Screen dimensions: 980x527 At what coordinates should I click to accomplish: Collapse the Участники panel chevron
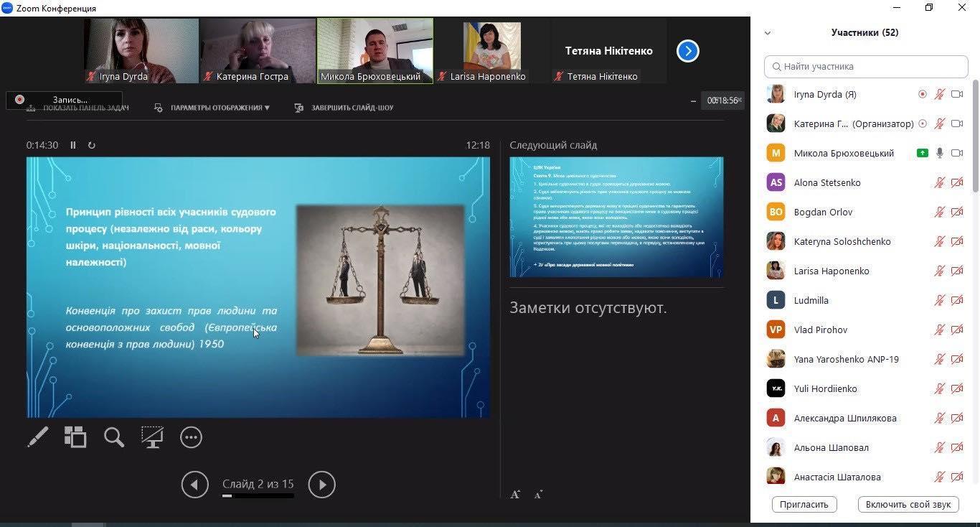(768, 33)
